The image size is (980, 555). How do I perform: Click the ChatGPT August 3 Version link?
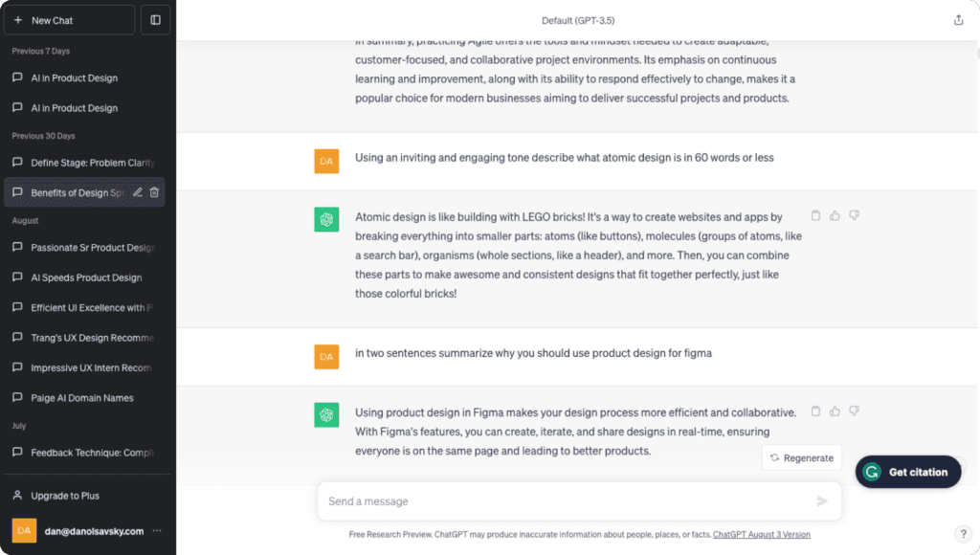pos(761,535)
